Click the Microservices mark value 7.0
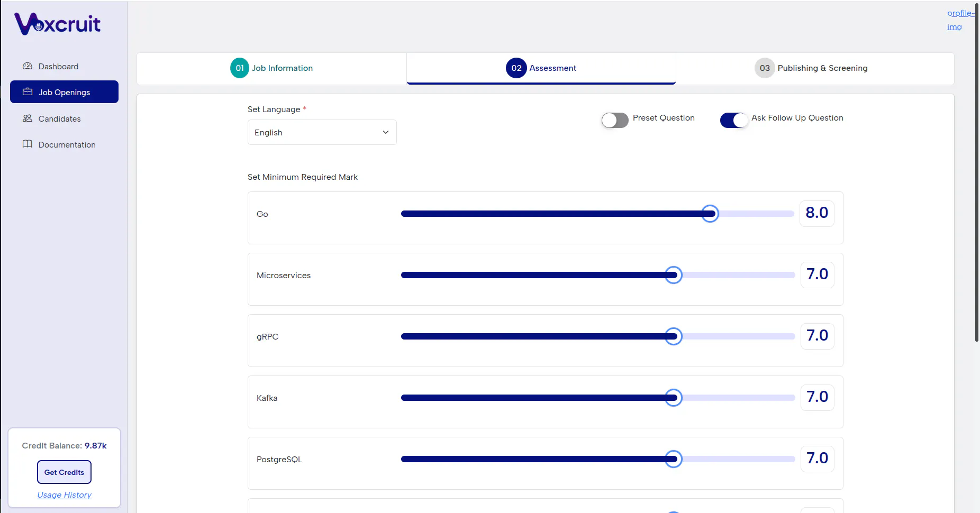980x513 pixels. [817, 274]
